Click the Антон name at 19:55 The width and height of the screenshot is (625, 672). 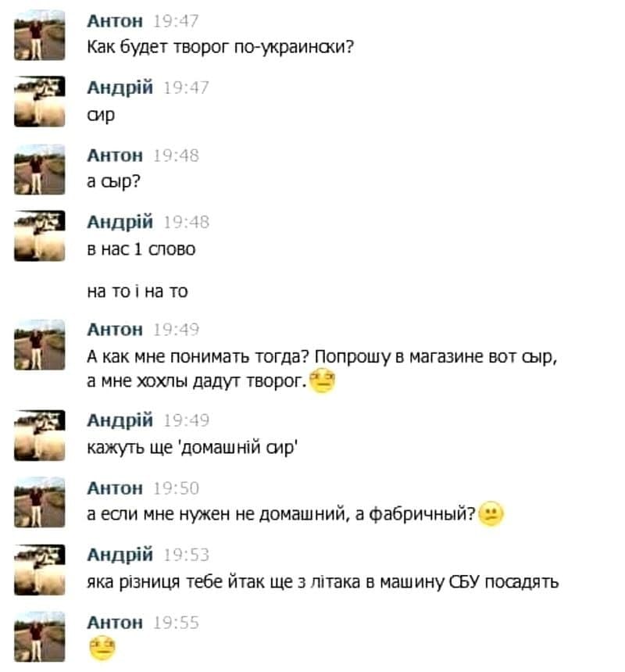pyautogui.click(x=115, y=622)
